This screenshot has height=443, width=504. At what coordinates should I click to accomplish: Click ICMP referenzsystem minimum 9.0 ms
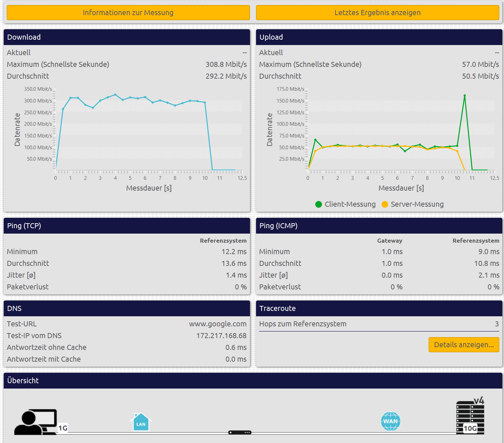click(x=489, y=252)
